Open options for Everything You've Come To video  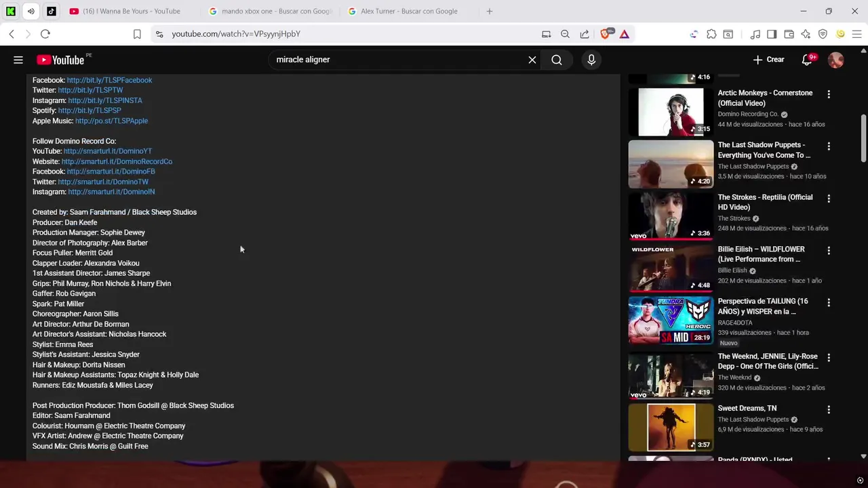click(828, 146)
